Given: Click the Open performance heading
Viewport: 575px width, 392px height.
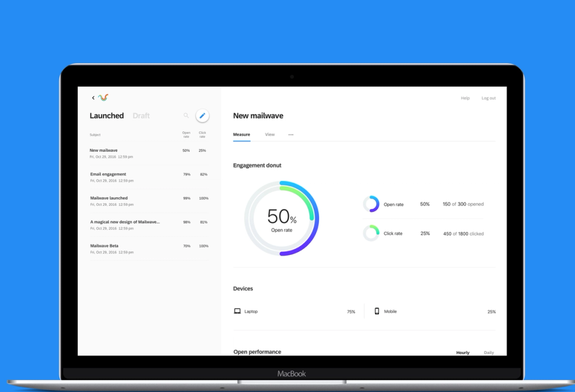Looking at the screenshot, I should point(257,352).
